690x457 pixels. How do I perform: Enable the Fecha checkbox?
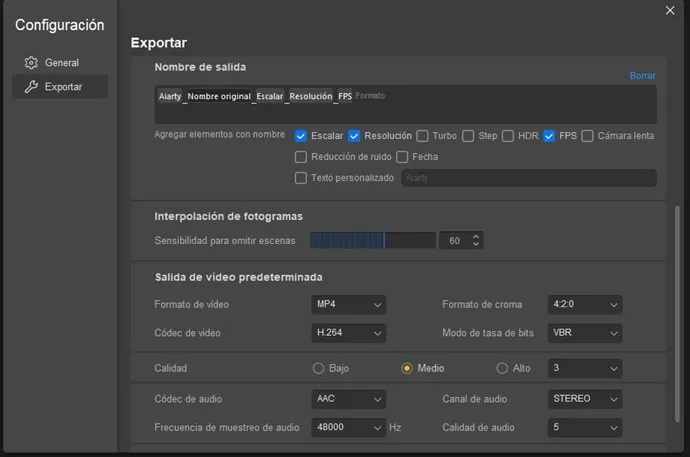(x=402, y=157)
